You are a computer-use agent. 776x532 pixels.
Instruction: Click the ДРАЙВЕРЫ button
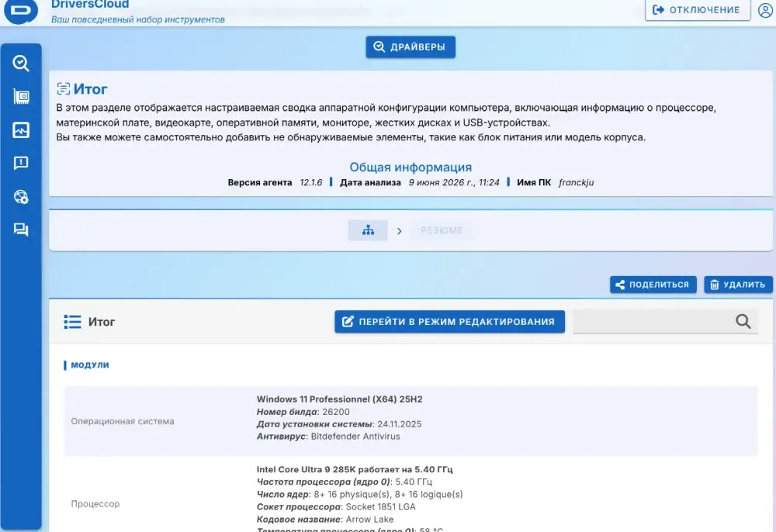point(411,47)
